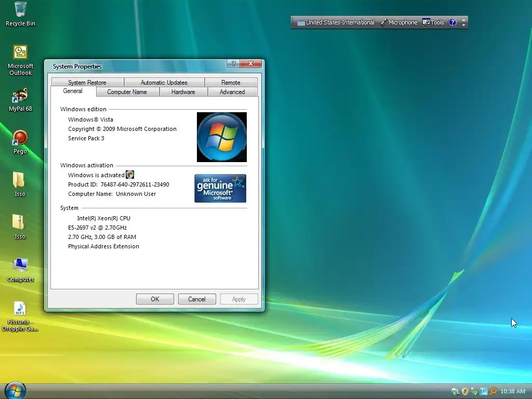The height and width of the screenshot is (399, 532).
Task: Select the Isso zipped folder icon
Action: (20, 227)
